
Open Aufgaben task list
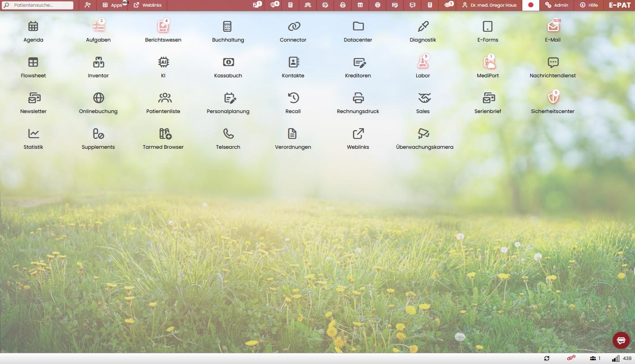98,31
